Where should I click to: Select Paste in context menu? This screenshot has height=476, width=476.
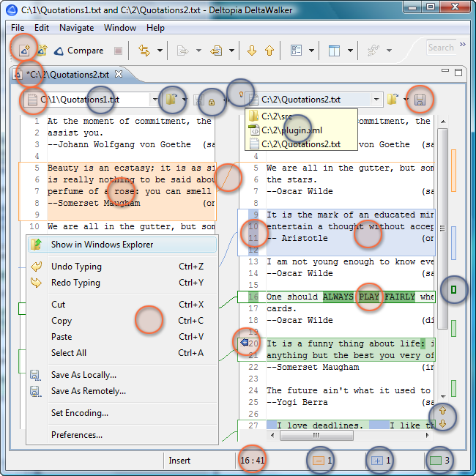(x=122, y=337)
